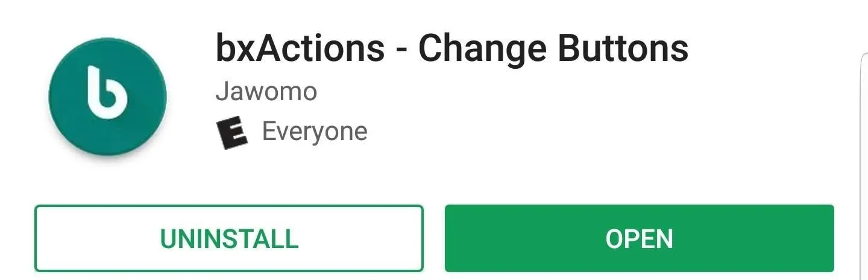Open the bxActions app
Screen dimensions: 868x280
point(640,238)
